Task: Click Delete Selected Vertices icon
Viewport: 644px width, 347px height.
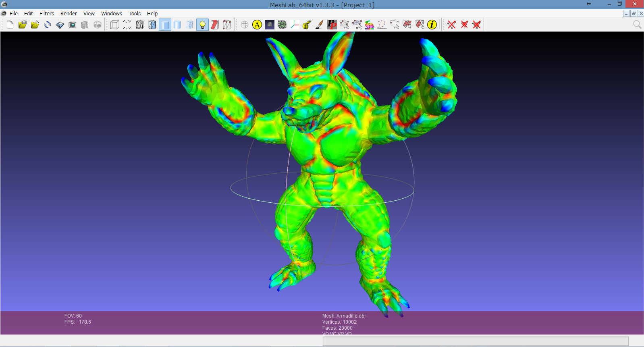Action: (x=452, y=25)
